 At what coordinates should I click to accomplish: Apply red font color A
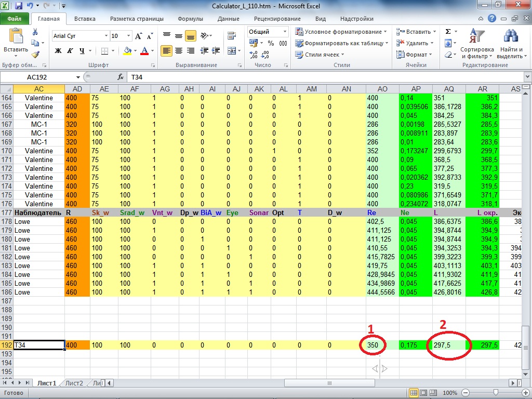[144, 51]
